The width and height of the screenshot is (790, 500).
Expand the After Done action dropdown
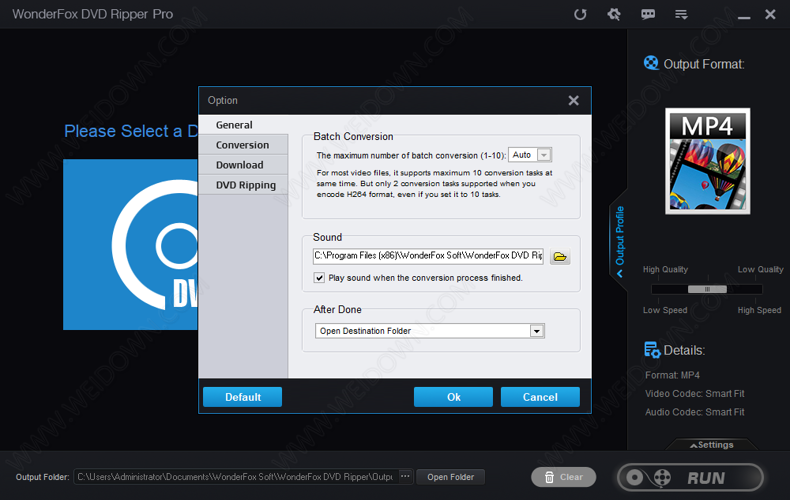[537, 331]
